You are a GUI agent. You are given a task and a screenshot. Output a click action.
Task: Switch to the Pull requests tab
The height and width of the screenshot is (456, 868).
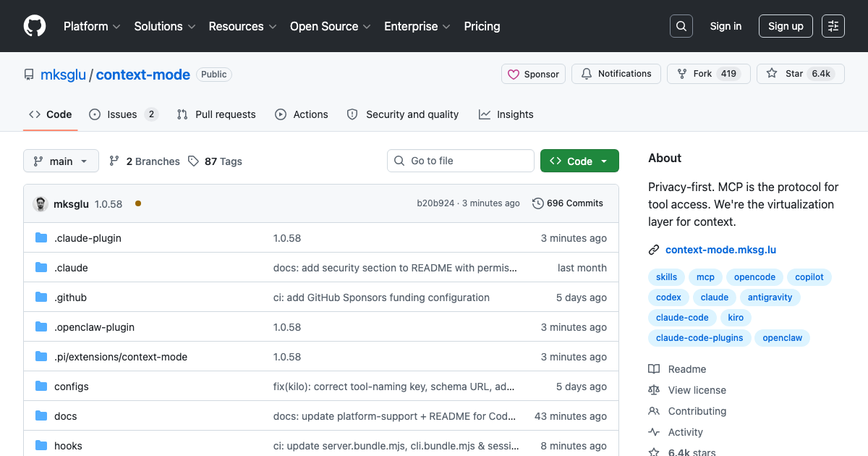click(x=216, y=114)
